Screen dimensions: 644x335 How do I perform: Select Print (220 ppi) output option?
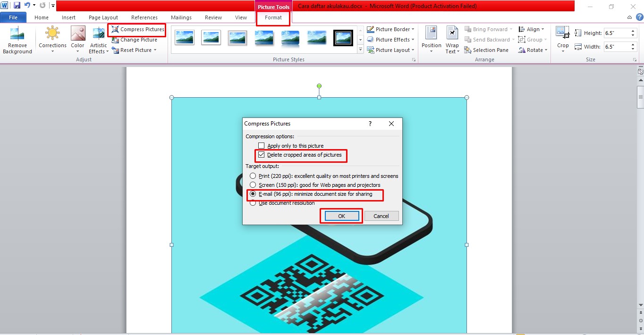[x=324, y=176]
